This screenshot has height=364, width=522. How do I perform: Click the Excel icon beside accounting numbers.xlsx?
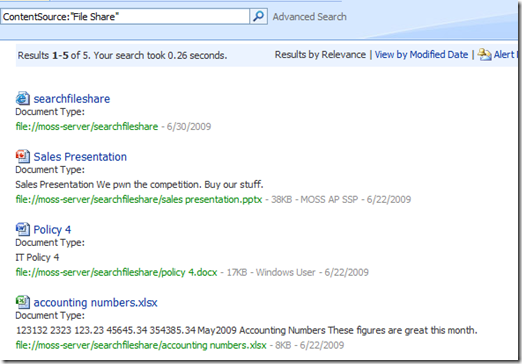(22, 302)
